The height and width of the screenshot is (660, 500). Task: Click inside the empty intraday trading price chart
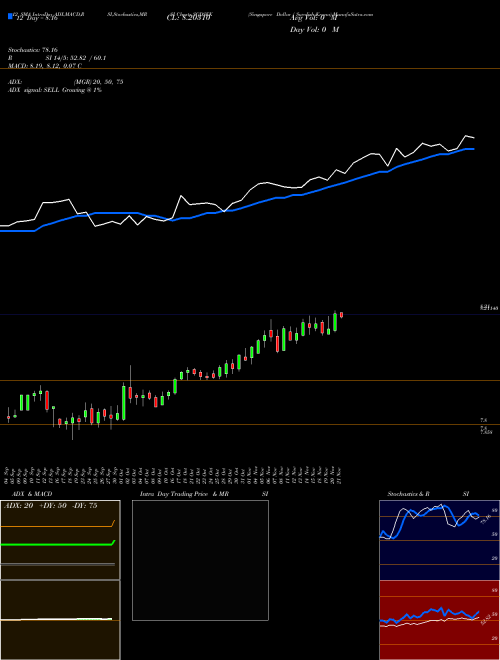pyautogui.click(x=200, y=560)
